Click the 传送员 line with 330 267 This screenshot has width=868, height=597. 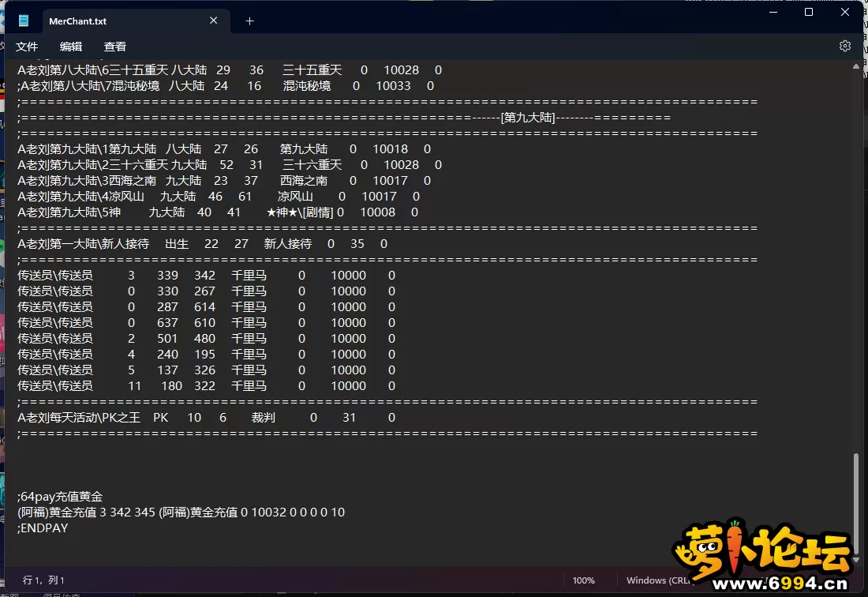pos(206,291)
